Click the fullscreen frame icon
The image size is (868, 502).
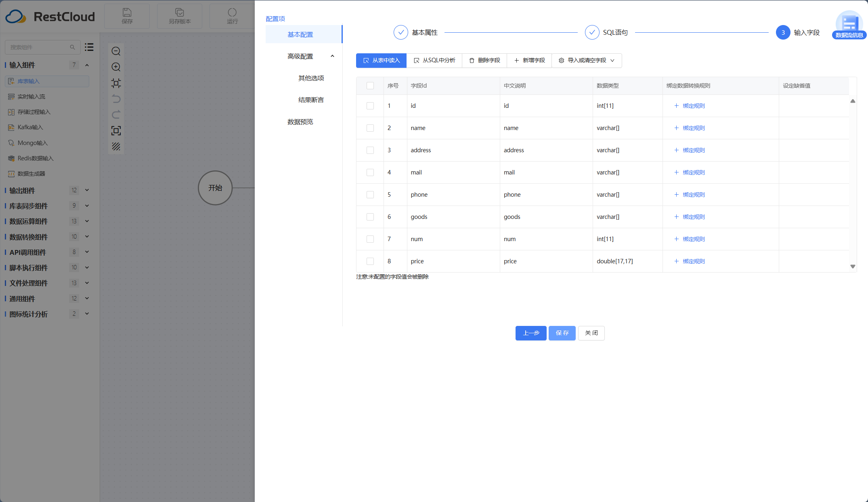[x=116, y=130]
